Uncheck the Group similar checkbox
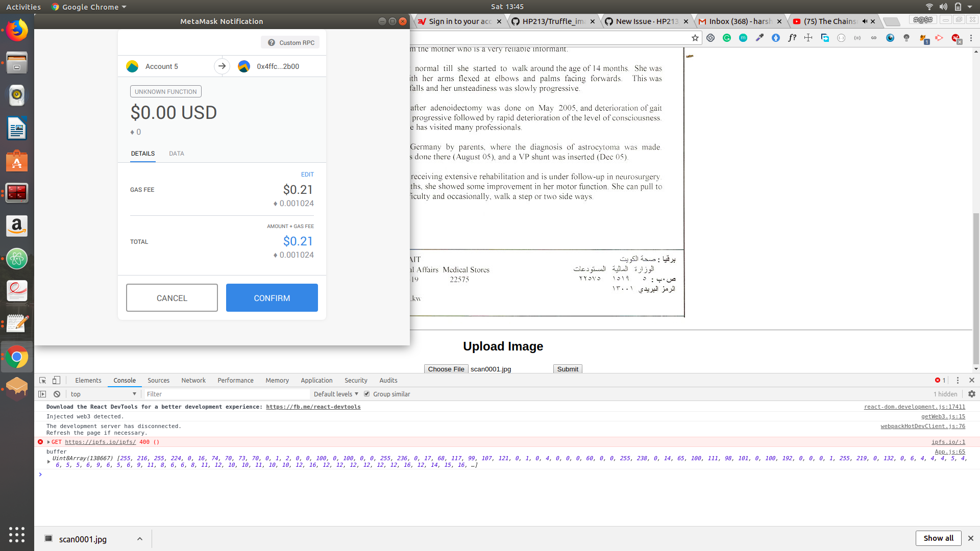This screenshot has width=980, height=551. (x=367, y=394)
